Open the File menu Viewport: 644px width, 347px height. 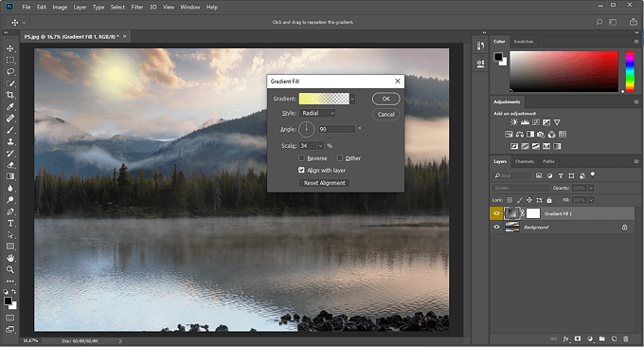27,7
